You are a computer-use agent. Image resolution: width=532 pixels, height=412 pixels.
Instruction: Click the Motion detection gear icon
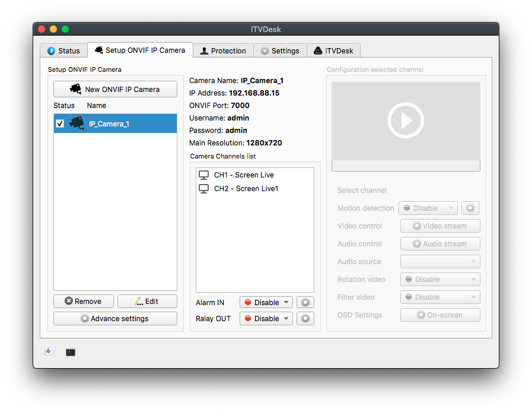pos(470,208)
